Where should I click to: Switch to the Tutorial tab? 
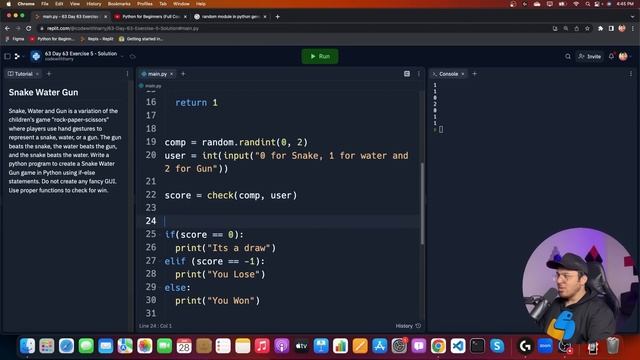(x=20, y=74)
